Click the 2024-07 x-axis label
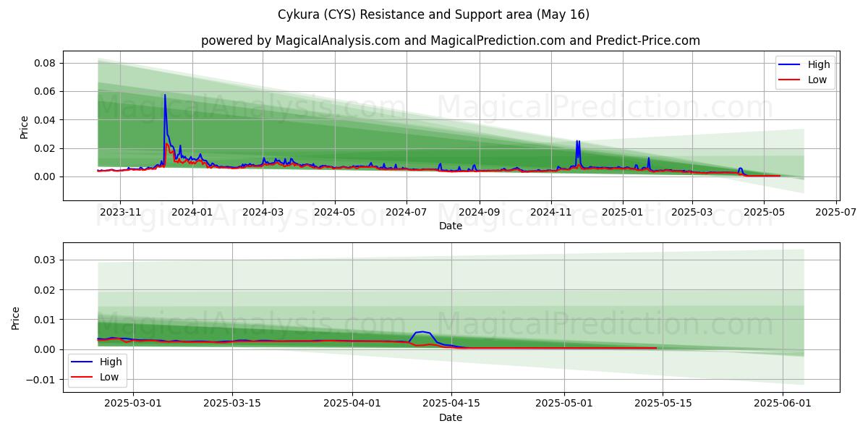 pyautogui.click(x=407, y=212)
